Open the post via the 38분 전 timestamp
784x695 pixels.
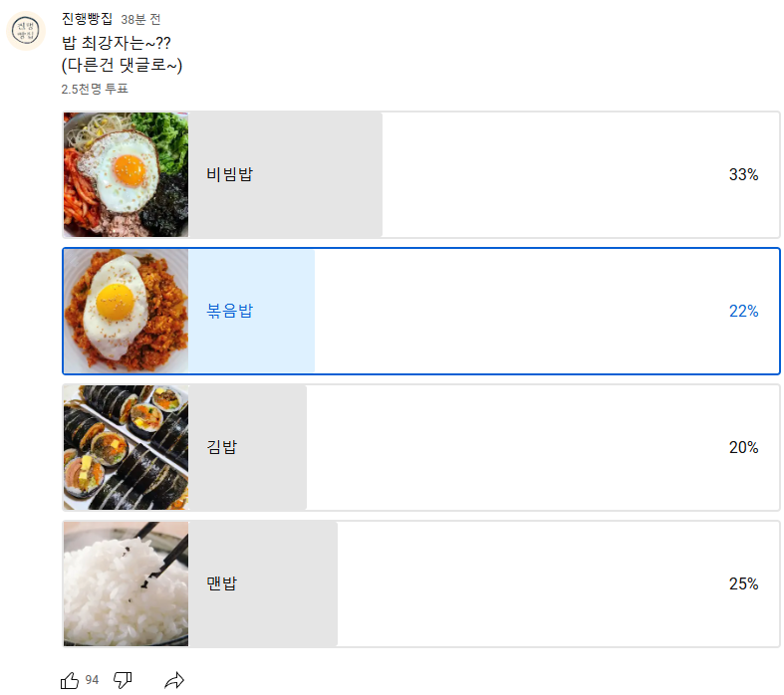pos(140,20)
